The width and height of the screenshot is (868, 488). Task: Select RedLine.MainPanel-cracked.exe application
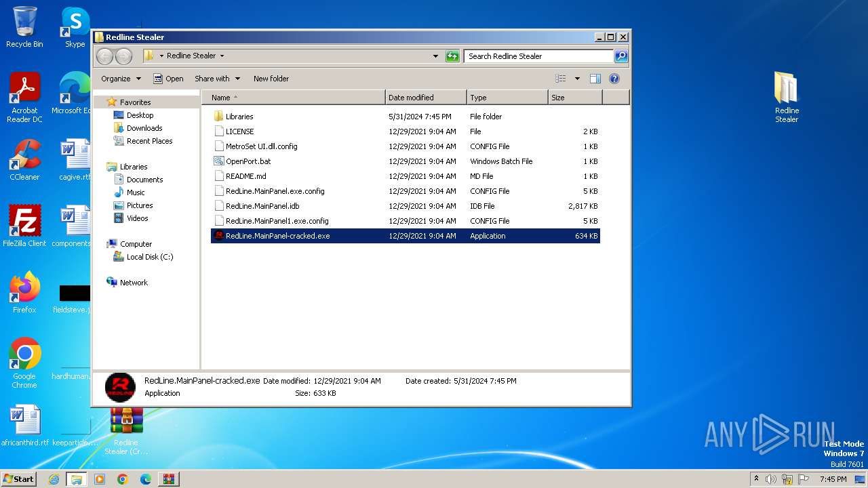(x=406, y=236)
